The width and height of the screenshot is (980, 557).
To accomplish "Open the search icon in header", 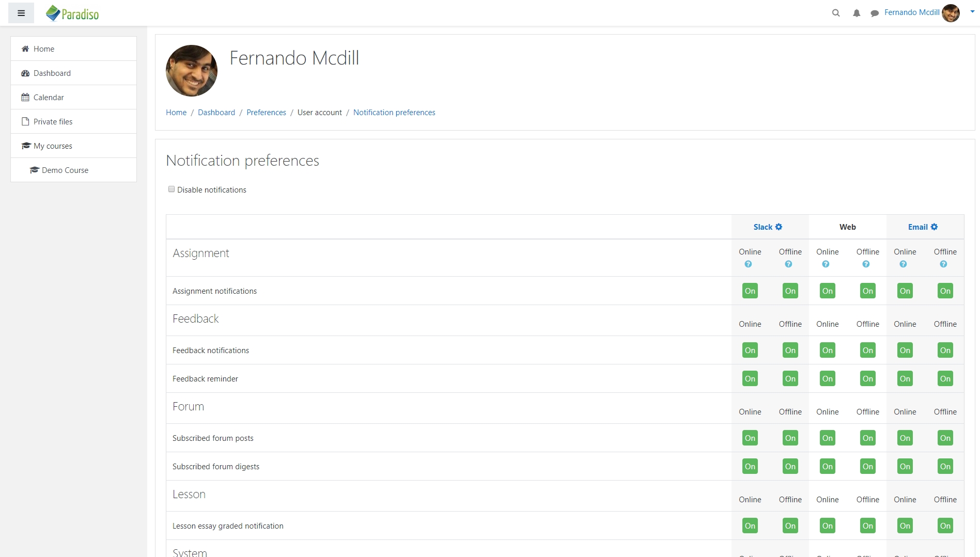I will (x=836, y=13).
